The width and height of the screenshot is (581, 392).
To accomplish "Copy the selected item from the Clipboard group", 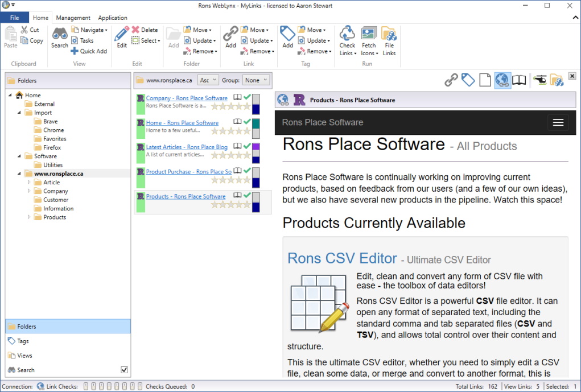I will point(32,40).
